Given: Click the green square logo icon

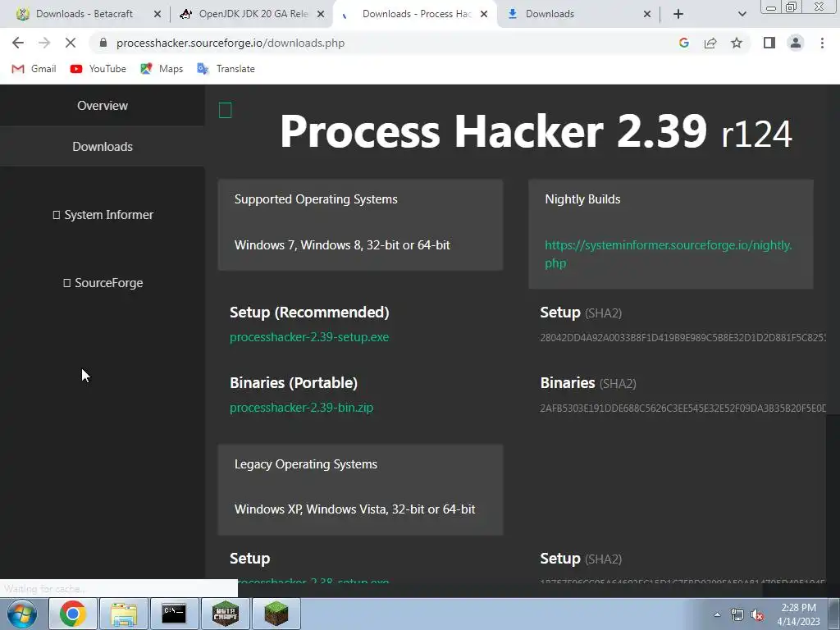Looking at the screenshot, I should click(225, 111).
